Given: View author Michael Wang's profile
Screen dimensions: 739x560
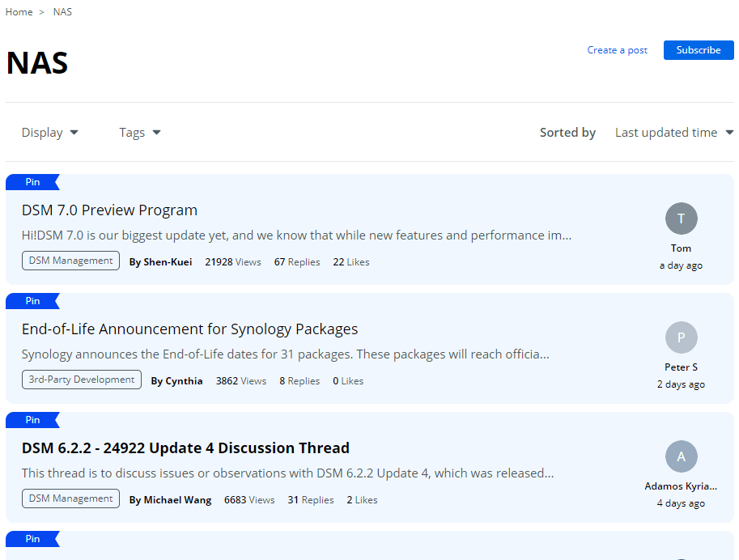Looking at the screenshot, I should [x=170, y=499].
